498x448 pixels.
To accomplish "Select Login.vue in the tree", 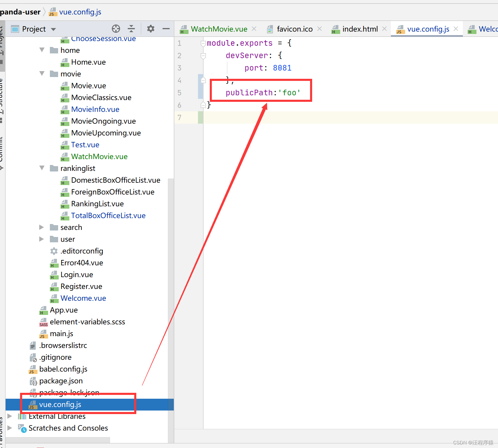I will pyautogui.click(x=77, y=275).
